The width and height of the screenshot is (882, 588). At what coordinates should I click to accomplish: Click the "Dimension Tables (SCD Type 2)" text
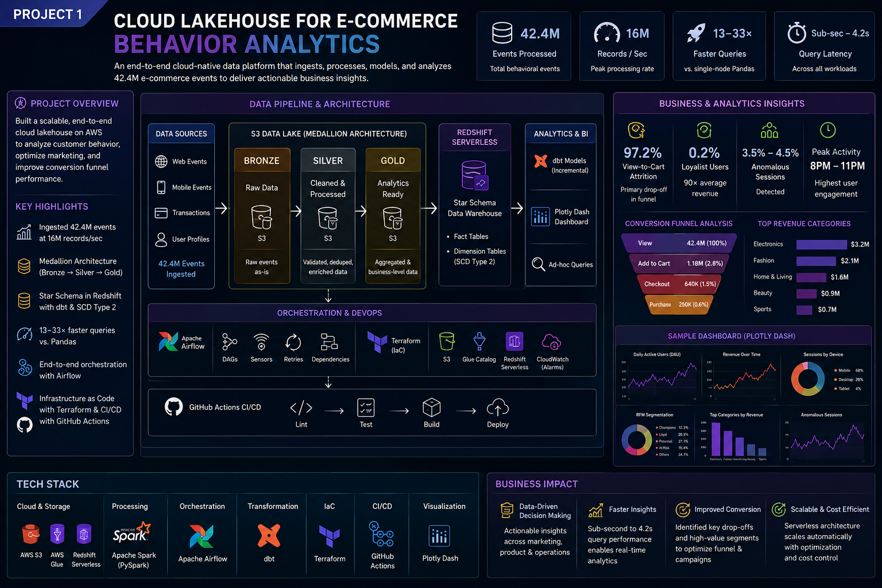479,257
